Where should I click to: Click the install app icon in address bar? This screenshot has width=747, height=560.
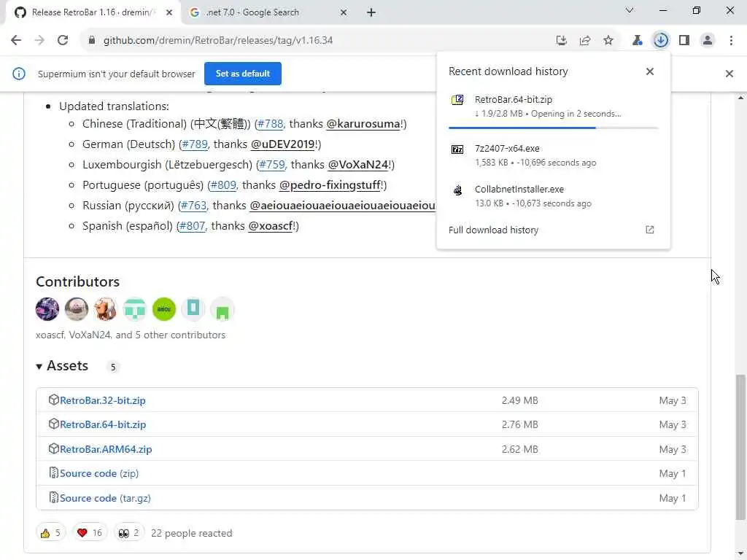pos(562,41)
